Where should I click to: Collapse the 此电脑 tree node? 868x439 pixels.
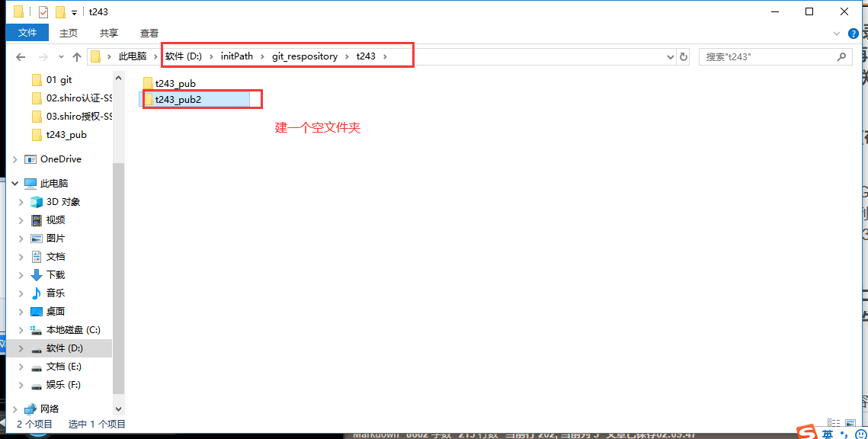click(x=15, y=183)
